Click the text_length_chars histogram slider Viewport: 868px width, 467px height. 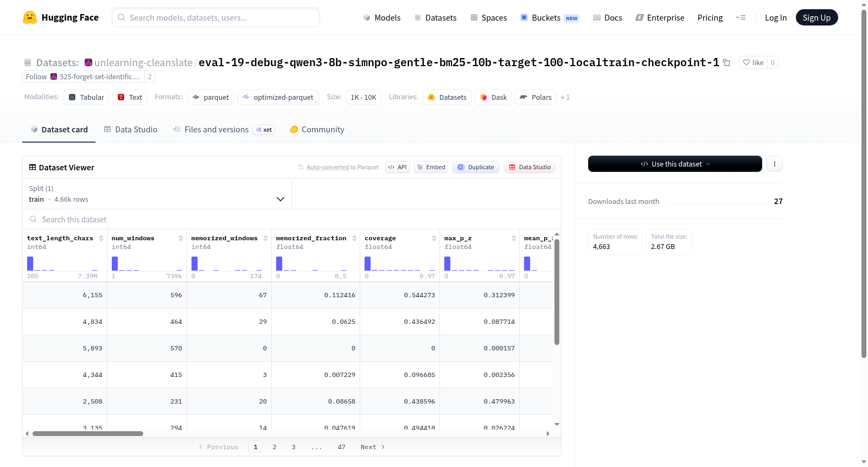62,264
